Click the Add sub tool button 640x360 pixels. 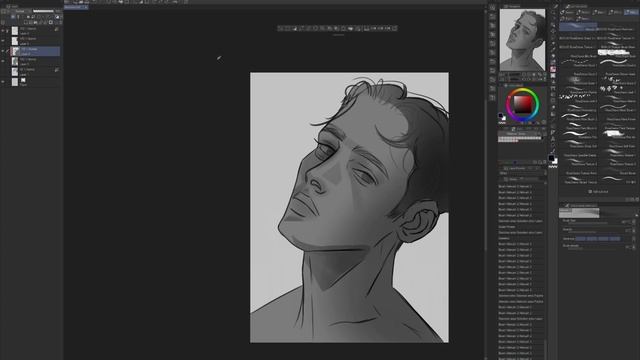pyautogui.click(x=598, y=191)
